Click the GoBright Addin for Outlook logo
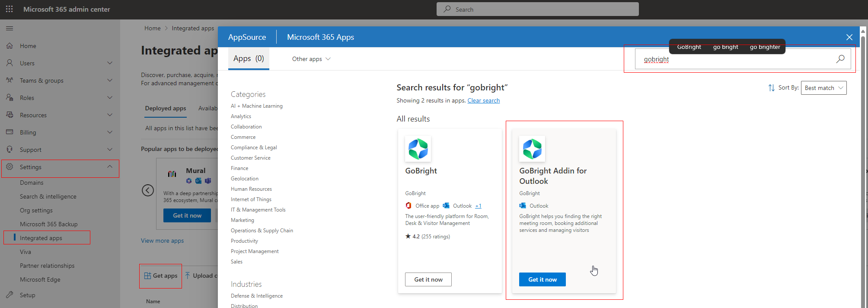 [x=532, y=149]
